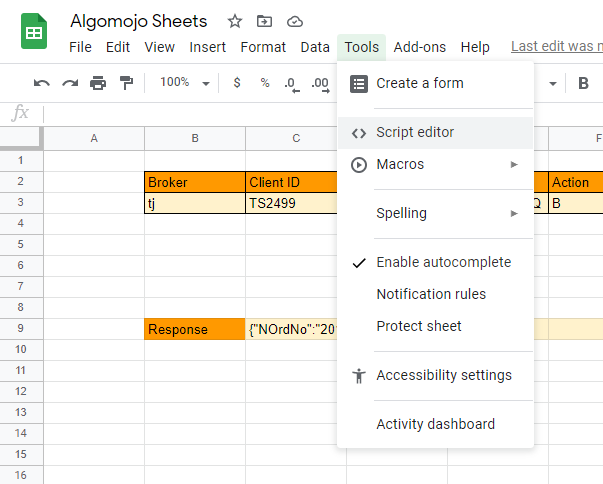Open the Edit menu
603x484 pixels.
[118, 47]
